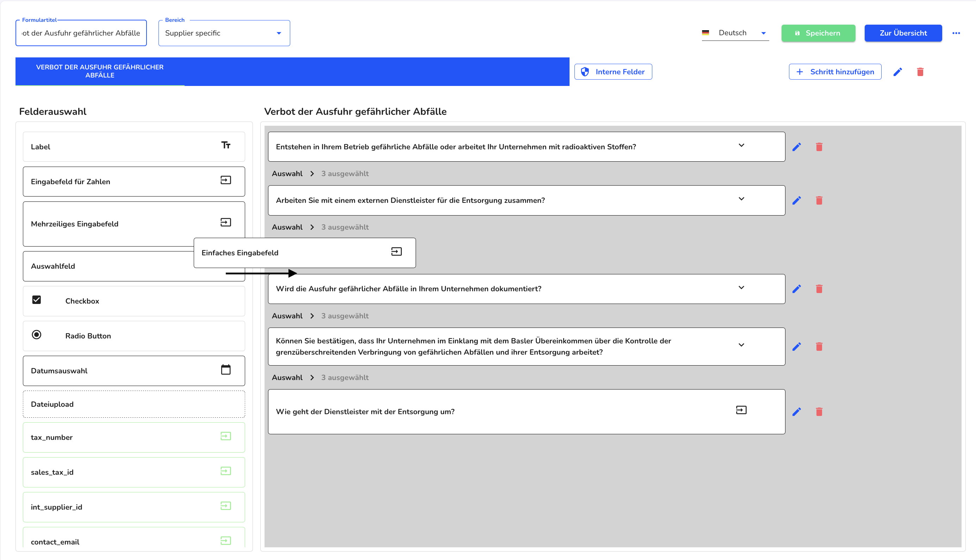The width and height of the screenshot is (976, 560).
Task: Click the calendar icon of Datumsauswahl
Action: tap(226, 369)
